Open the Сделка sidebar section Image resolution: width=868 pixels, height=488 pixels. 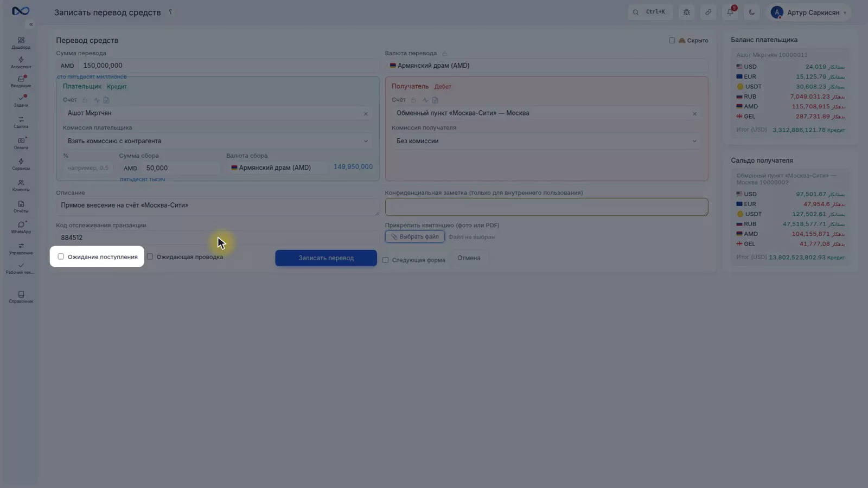[x=21, y=123]
